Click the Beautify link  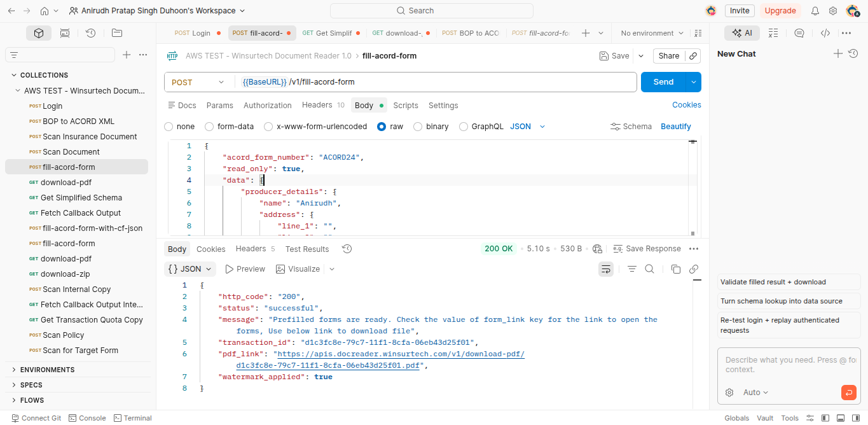(x=676, y=127)
